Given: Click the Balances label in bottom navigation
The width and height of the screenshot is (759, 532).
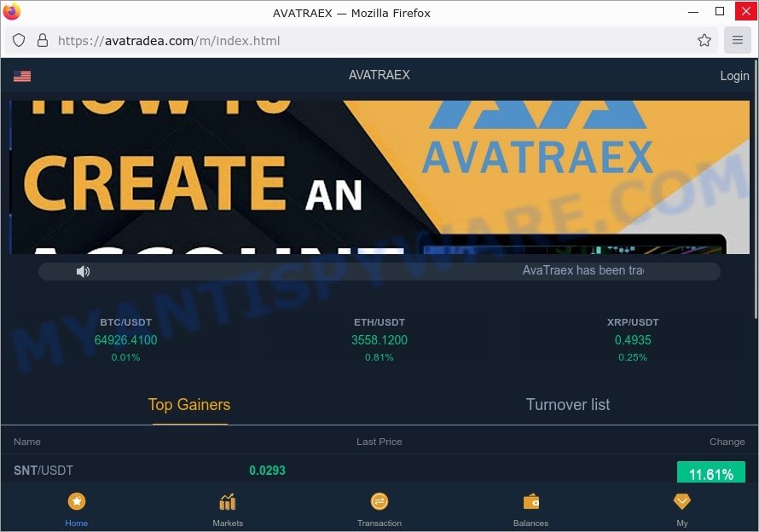Looking at the screenshot, I should pyautogui.click(x=531, y=523).
